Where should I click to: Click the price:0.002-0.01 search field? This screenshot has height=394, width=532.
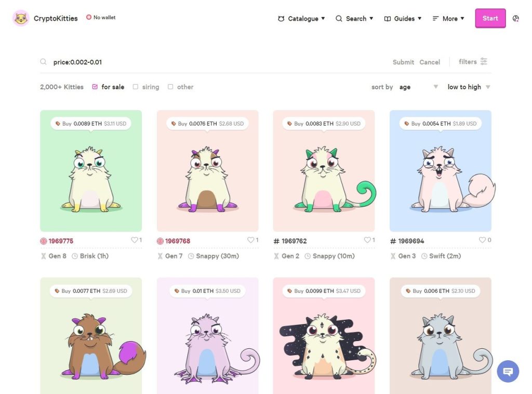tap(217, 62)
